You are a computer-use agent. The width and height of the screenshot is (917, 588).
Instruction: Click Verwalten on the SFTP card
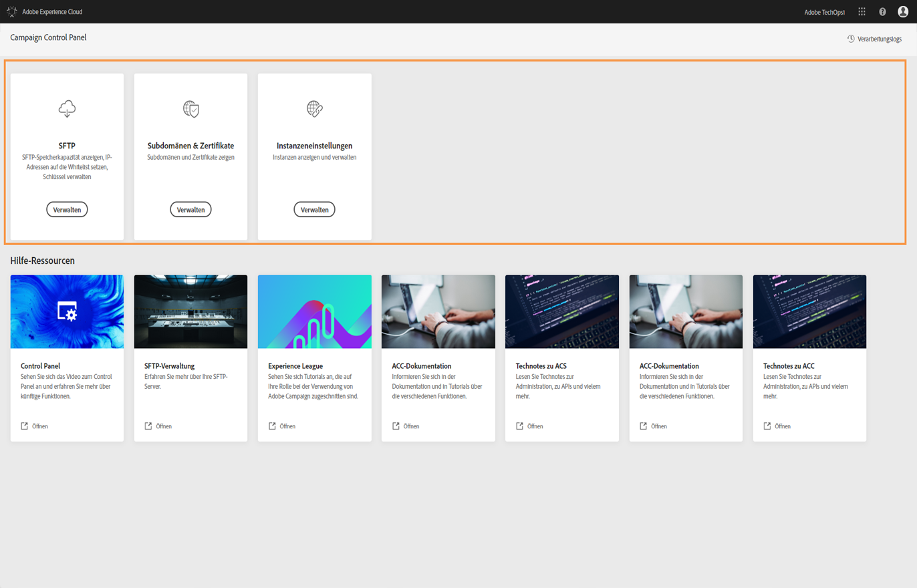[x=67, y=210]
